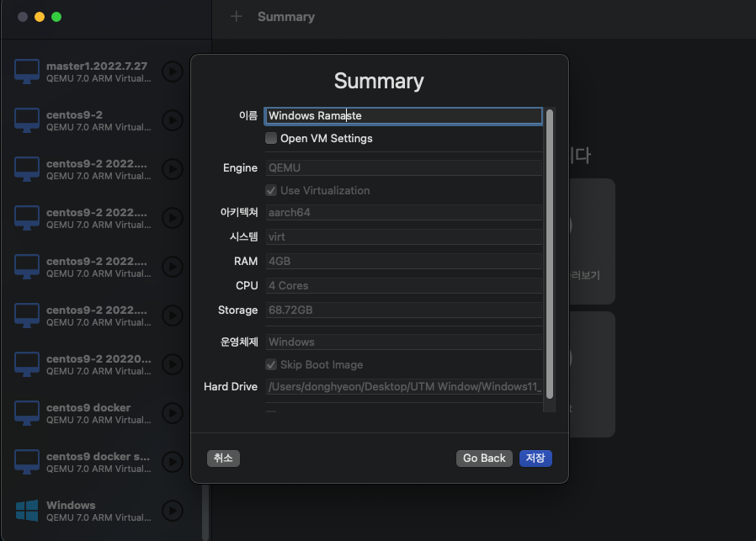Click the Hard Drive path field
Screen dimensions: 756x541
(403, 387)
